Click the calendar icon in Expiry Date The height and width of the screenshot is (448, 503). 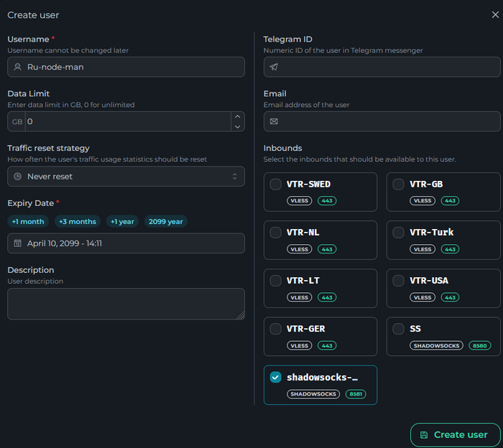coord(18,243)
